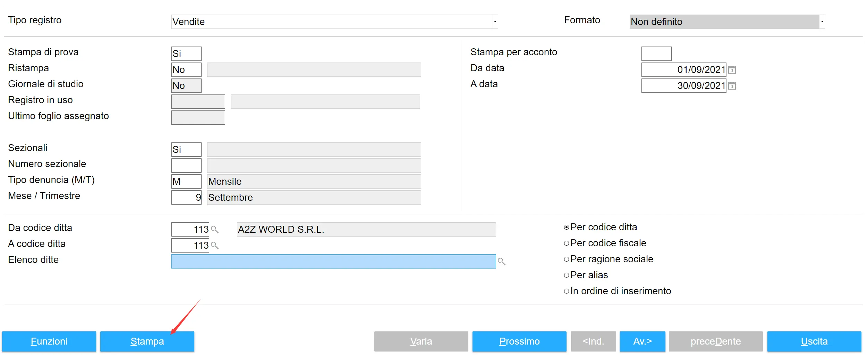Click search magnifier beside Da codice ditta
Screen dimensions: 868x355
click(215, 230)
